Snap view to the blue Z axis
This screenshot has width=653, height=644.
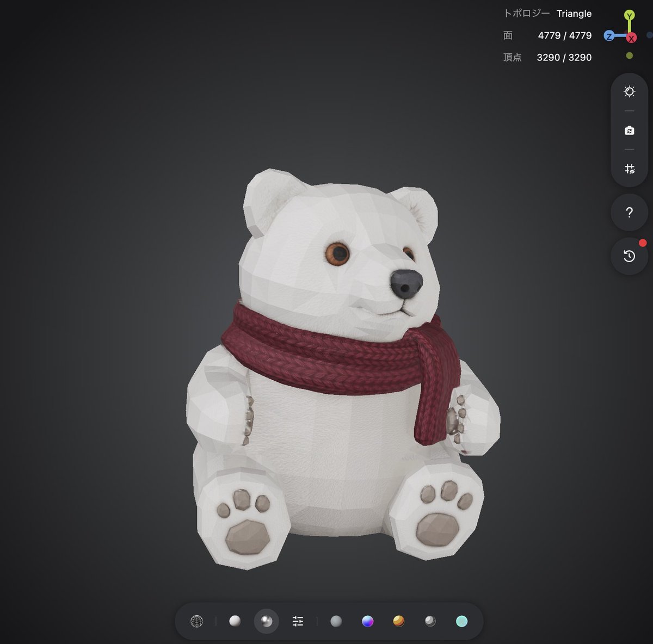(609, 36)
